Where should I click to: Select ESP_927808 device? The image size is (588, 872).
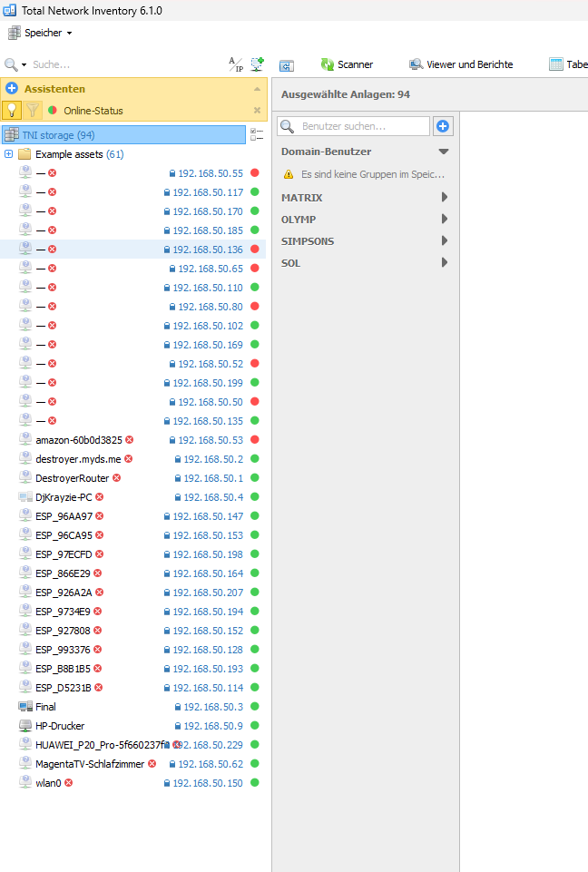(63, 631)
